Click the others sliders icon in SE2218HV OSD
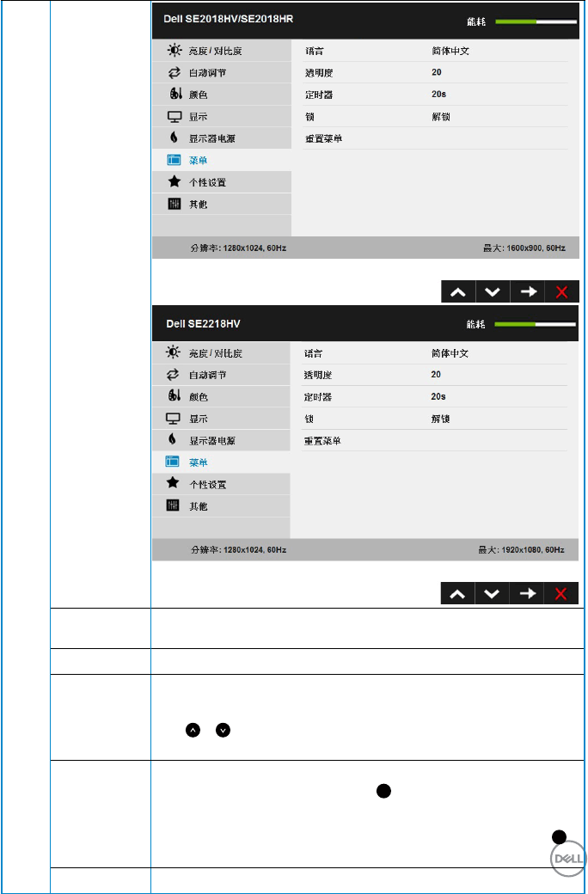 coord(173,505)
